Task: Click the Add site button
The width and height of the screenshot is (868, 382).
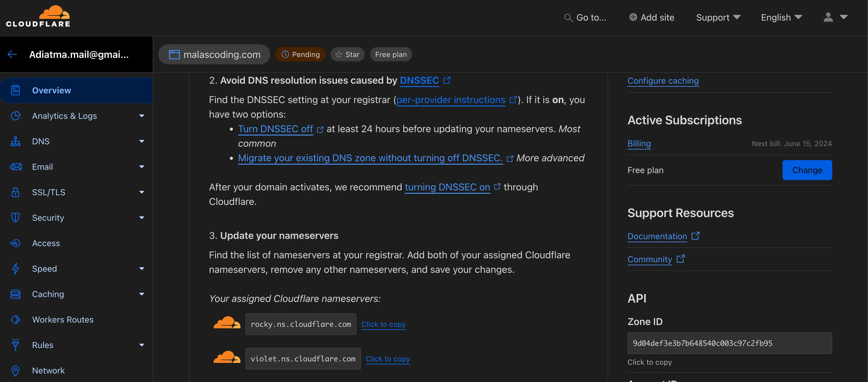Action: point(651,17)
